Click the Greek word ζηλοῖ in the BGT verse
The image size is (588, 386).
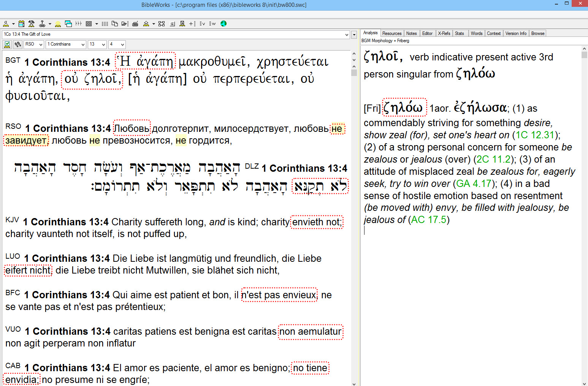[x=101, y=79]
